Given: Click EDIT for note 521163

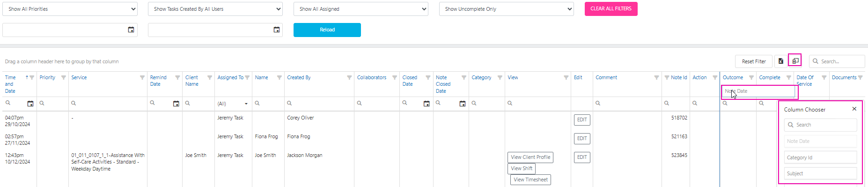Looking at the screenshot, I should 582,139.
